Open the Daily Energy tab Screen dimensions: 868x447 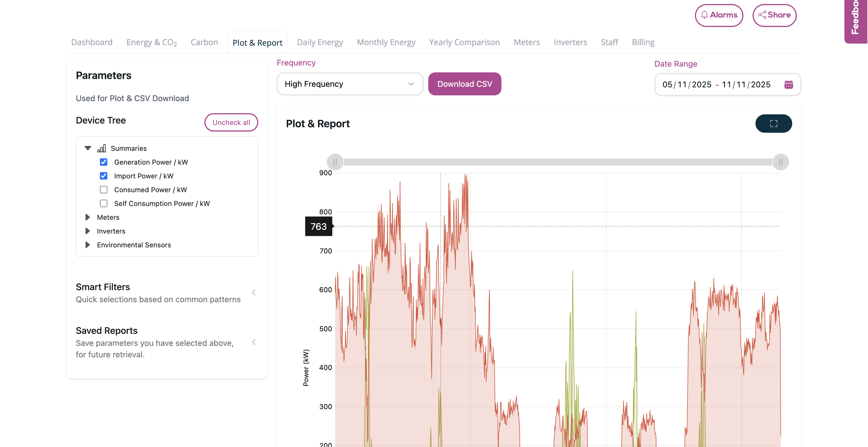tap(320, 43)
